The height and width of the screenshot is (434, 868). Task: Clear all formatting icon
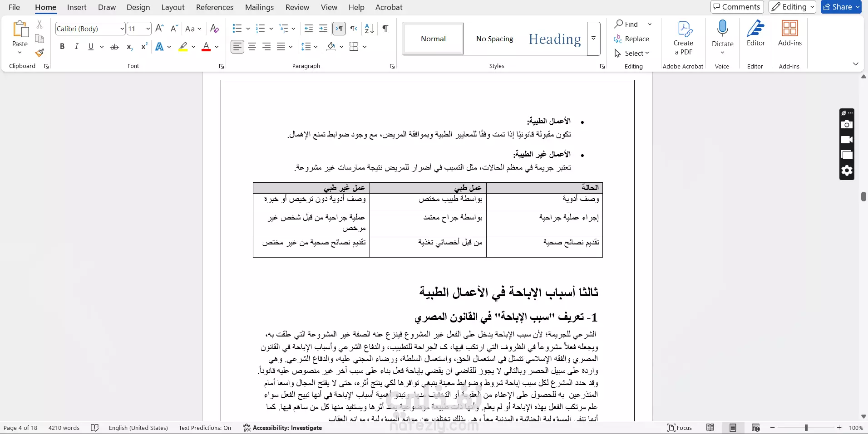pyautogui.click(x=215, y=29)
